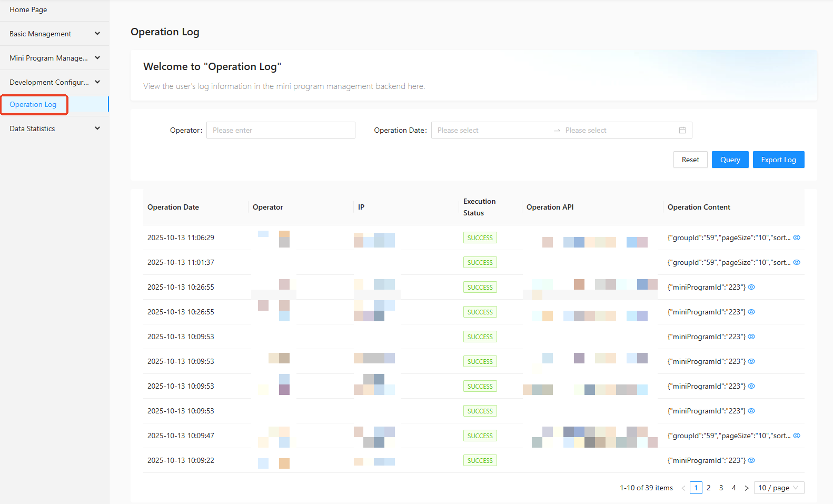Viewport: 833px width, 504px height.
Task: Click the Operation Date column header
Action: 173,207
